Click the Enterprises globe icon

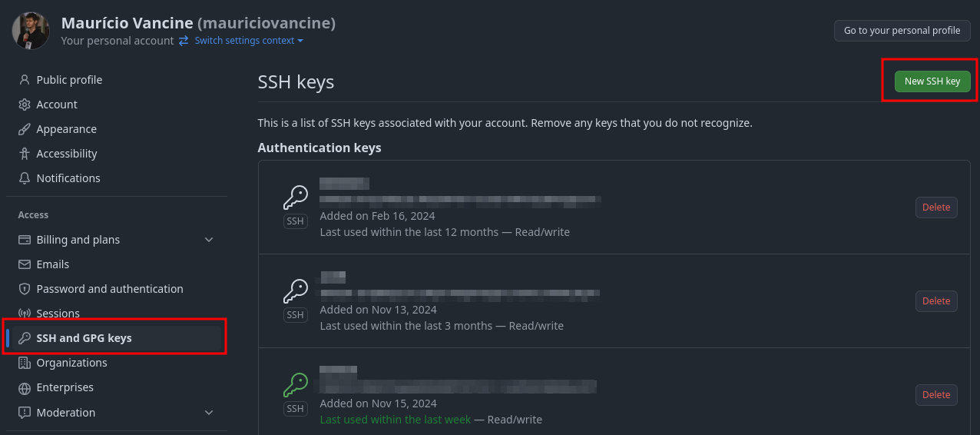point(25,387)
